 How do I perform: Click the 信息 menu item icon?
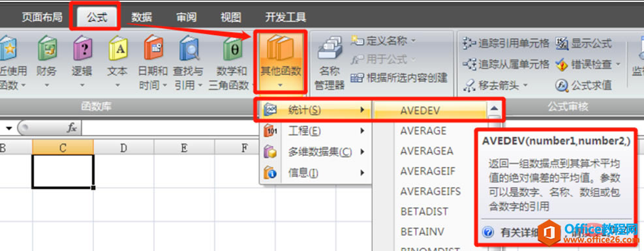click(270, 173)
